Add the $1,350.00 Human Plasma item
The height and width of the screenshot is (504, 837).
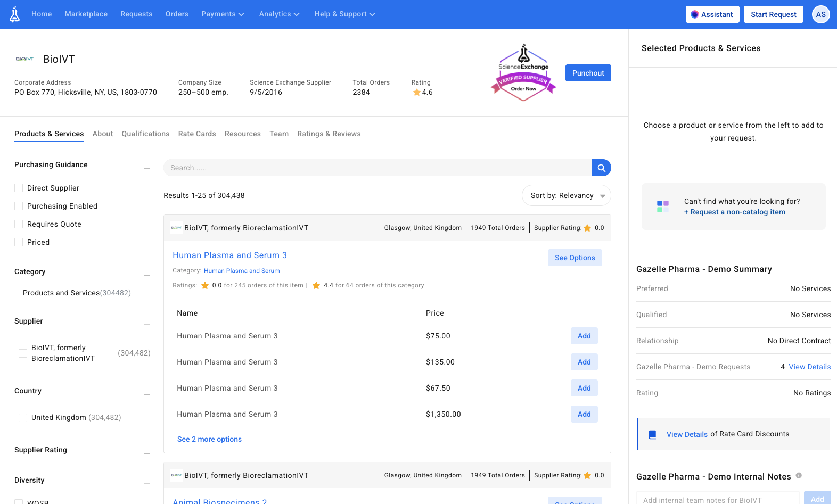coord(584,414)
